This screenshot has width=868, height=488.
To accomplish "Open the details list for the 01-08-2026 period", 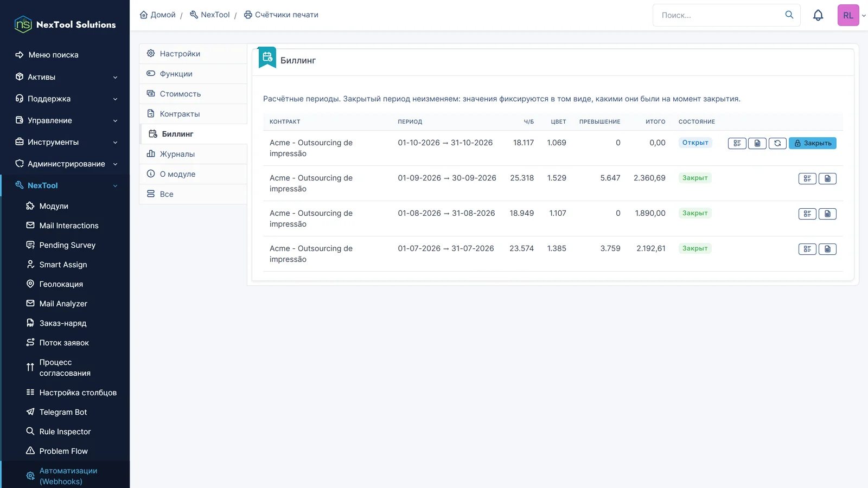I will tap(807, 214).
